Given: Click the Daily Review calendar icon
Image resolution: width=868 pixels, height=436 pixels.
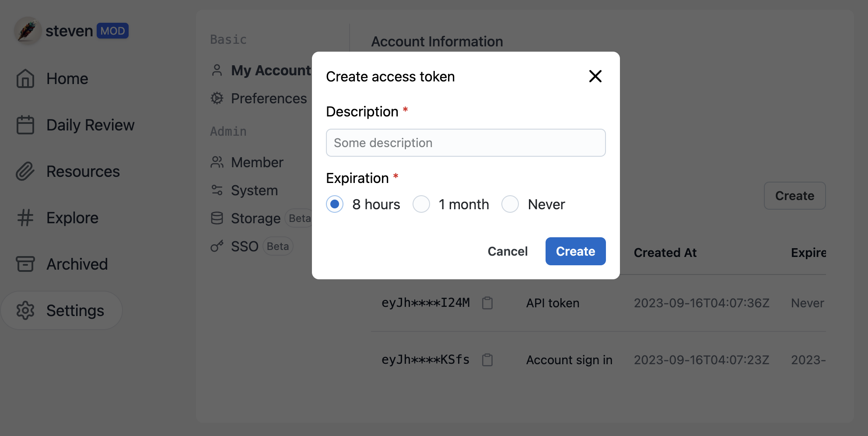Looking at the screenshot, I should click(x=25, y=125).
